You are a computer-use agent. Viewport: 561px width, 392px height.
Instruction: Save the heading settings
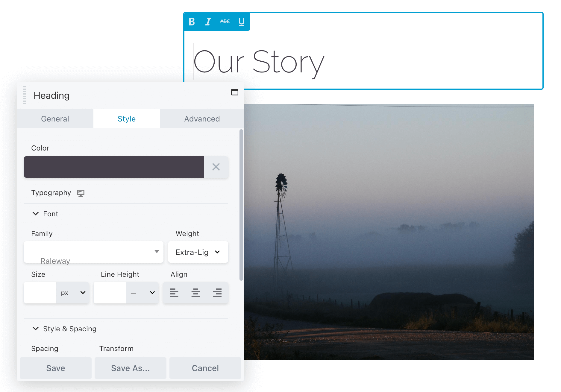pyautogui.click(x=56, y=368)
